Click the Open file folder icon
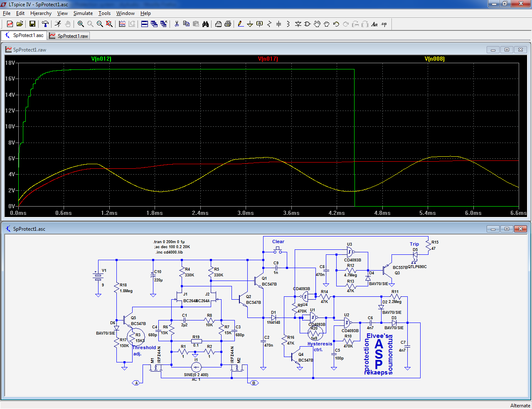The height and width of the screenshot is (409, 532). pos(20,24)
